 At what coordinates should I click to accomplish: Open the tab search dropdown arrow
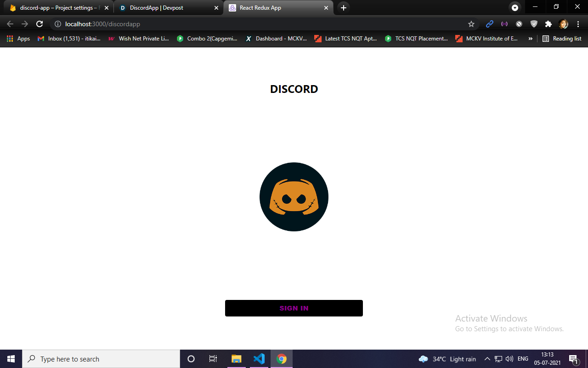(515, 8)
